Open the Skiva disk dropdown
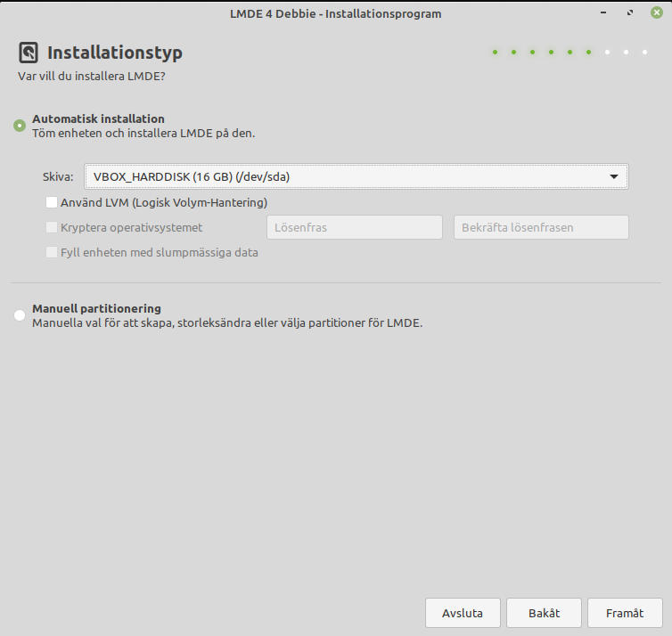 356,176
